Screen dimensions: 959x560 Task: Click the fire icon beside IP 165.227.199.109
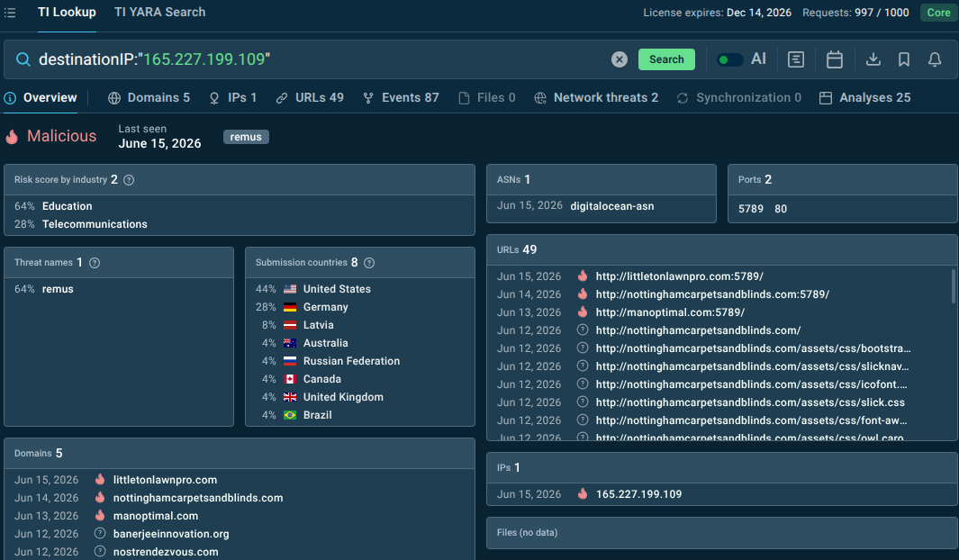pos(583,494)
